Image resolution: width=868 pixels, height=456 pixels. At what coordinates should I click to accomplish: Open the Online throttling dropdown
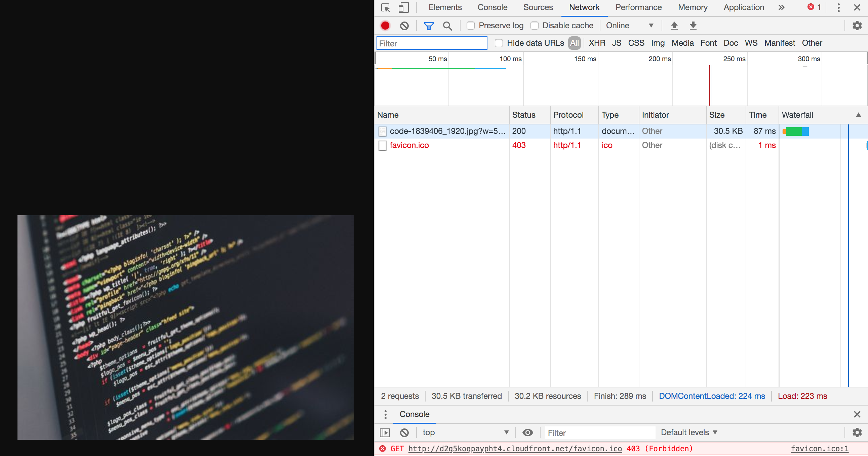tap(629, 26)
